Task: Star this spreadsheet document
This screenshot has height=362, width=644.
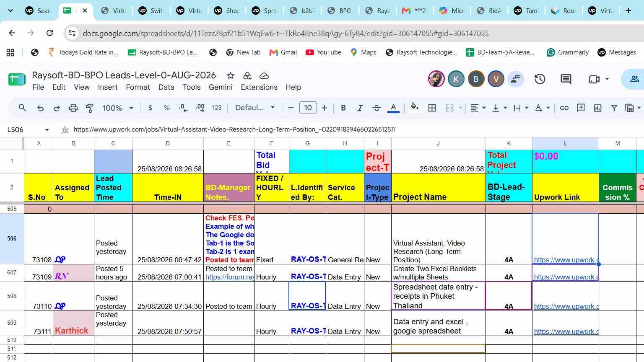Action: click(230, 75)
